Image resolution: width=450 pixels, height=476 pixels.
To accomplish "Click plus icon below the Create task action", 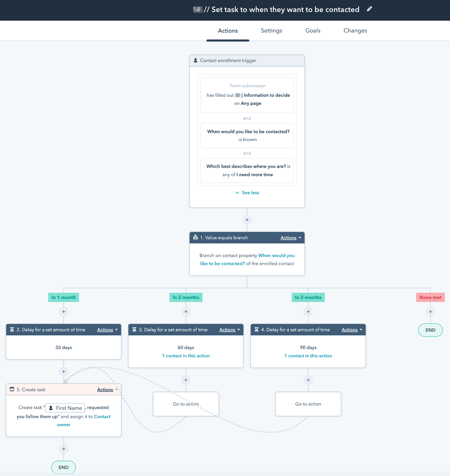I will (x=64, y=449).
